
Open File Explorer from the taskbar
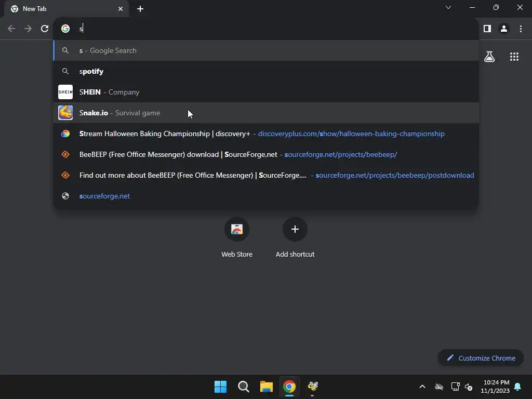[267, 387]
